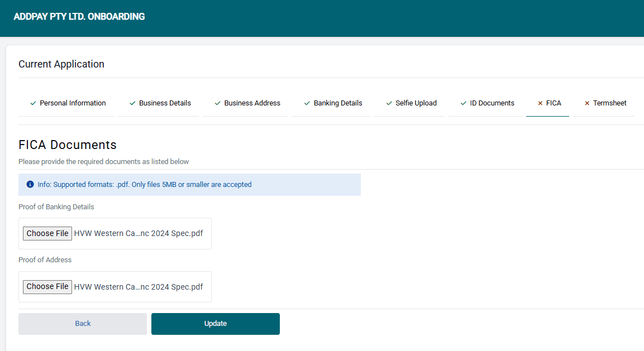The image size is (644, 351).
Task: Click the selected filename for Proof of Banking Details
Action: coord(139,233)
